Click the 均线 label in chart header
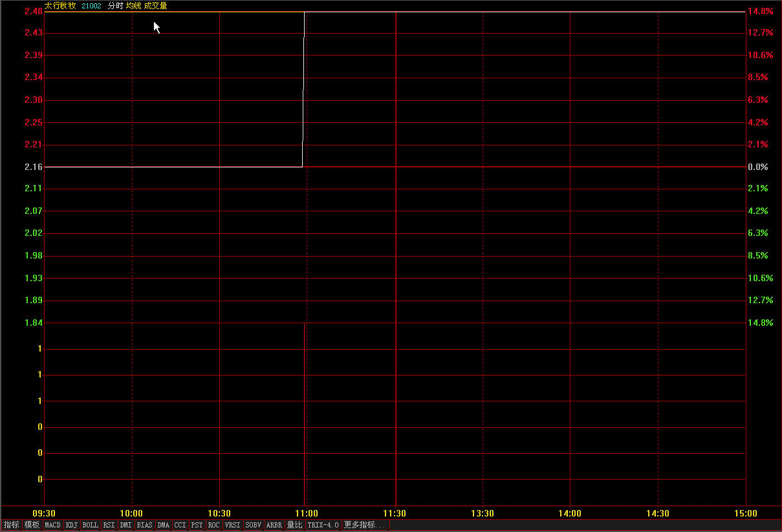782x532 pixels. point(133,6)
